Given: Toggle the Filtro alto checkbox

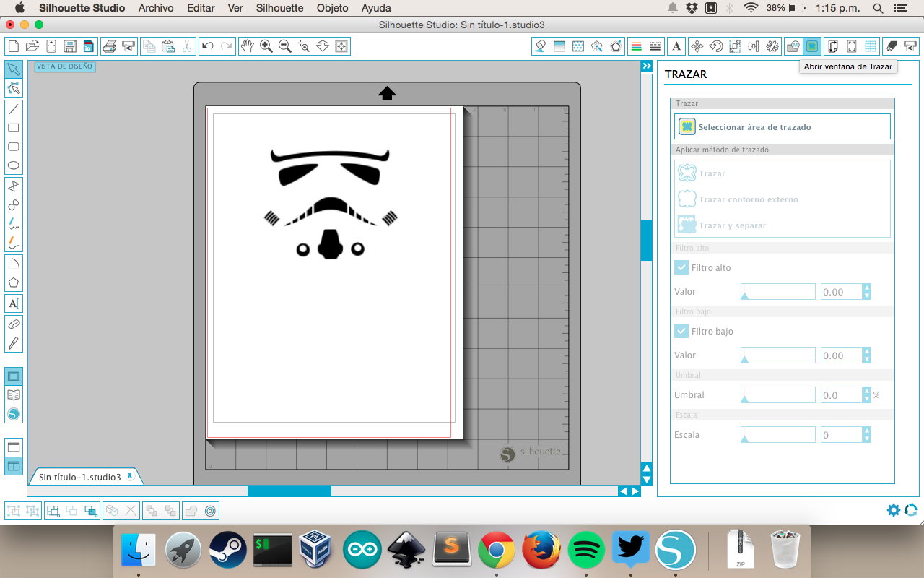Looking at the screenshot, I should [x=681, y=267].
